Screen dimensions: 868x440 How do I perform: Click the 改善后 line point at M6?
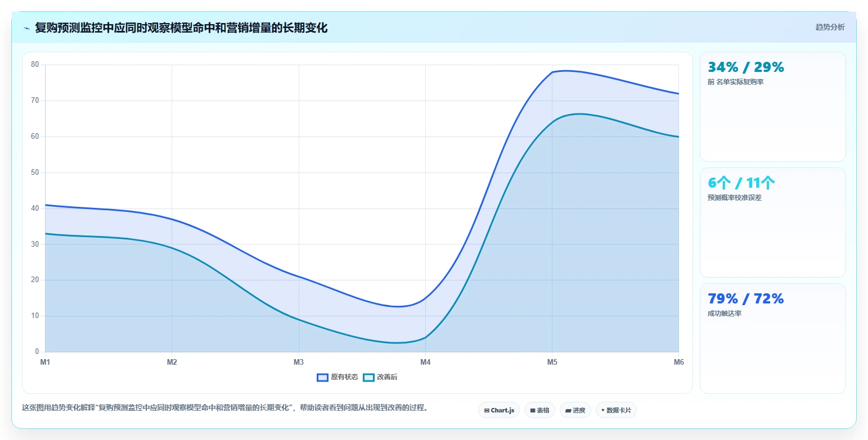tap(678, 137)
